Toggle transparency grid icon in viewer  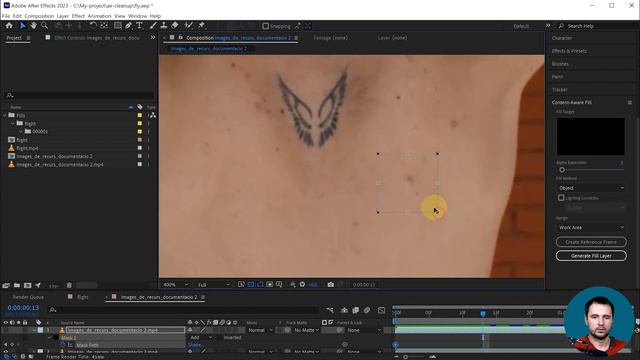pos(251,284)
